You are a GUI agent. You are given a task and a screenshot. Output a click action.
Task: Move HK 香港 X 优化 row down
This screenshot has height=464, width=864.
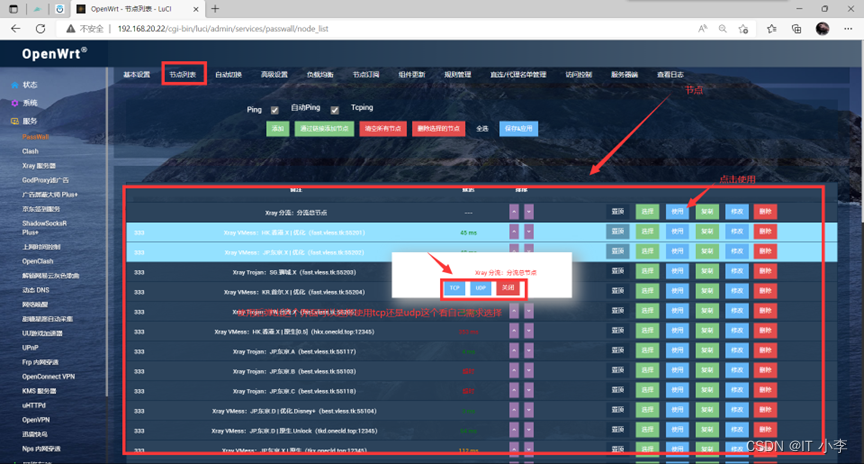[529, 231]
